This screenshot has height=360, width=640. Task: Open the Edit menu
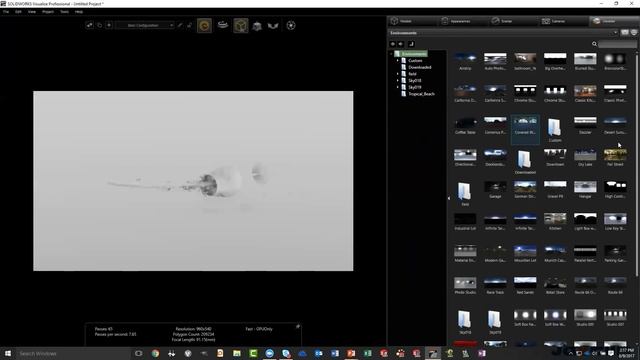(x=18, y=12)
